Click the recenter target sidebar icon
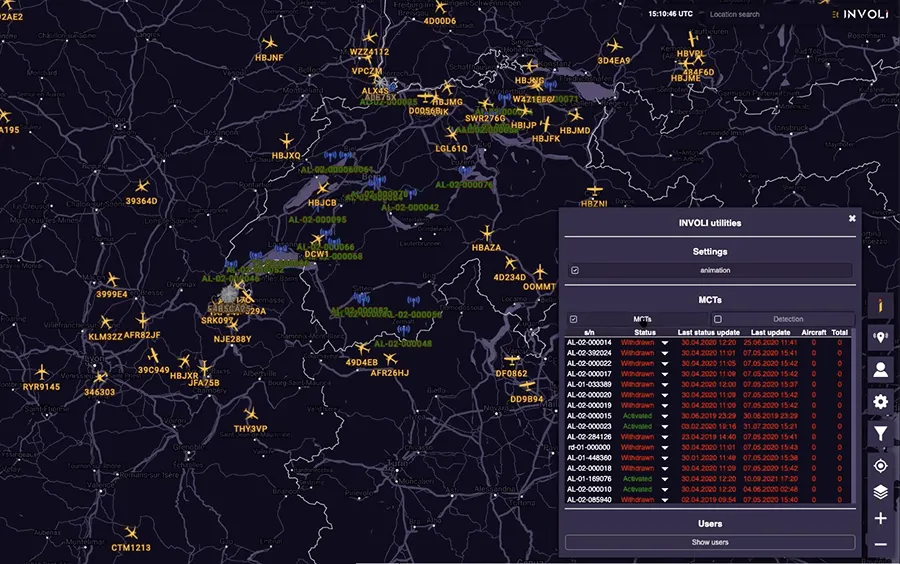Image resolution: width=900 pixels, height=564 pixels. tap(880, 466)
